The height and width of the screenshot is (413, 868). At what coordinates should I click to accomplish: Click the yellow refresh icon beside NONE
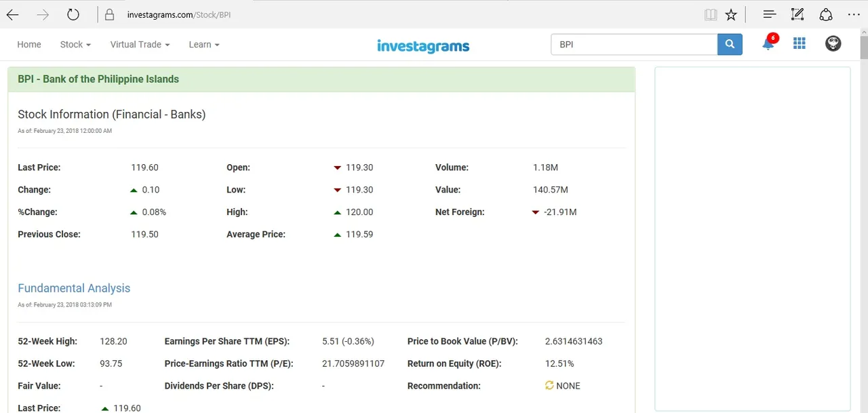point(549,385)
